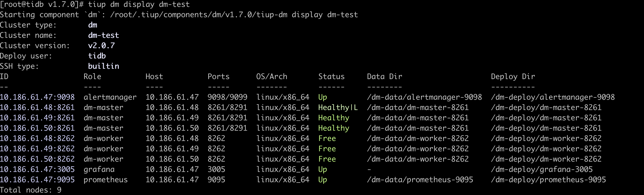The width and height of the screenshot is (644, 195).
Task: Select the node ID 10.186.61.47:9098
Action: click(37, 97)
